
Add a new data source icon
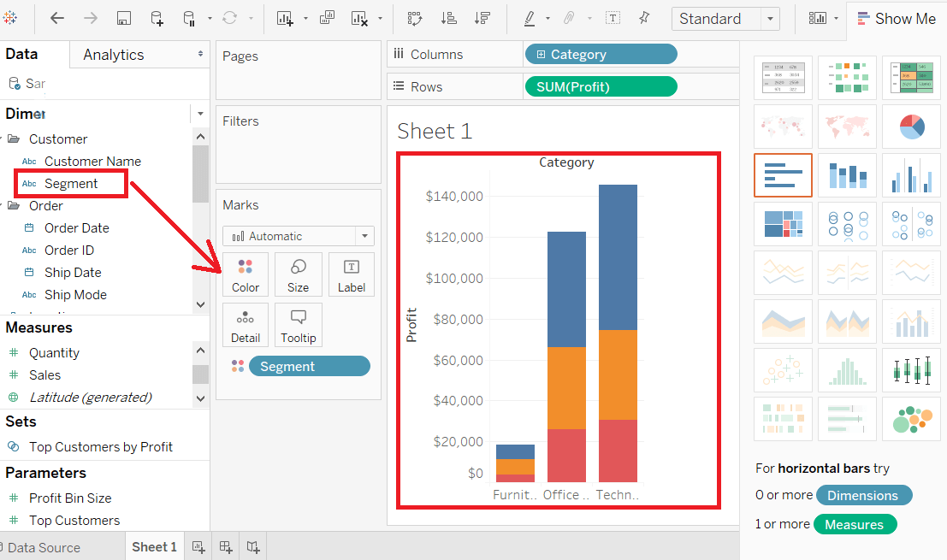click(157, 19)
